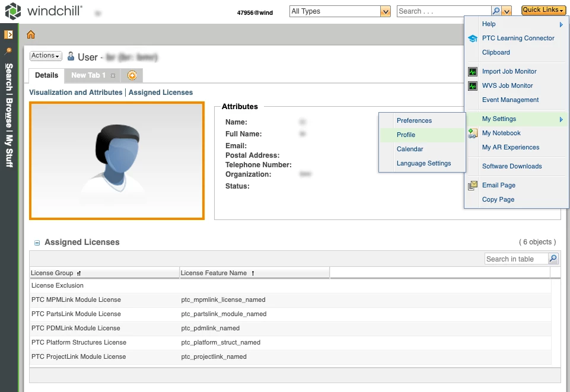Click the Import Job Monitor icon
Viewport: 570px width, 392px height.
pos(473,72)
